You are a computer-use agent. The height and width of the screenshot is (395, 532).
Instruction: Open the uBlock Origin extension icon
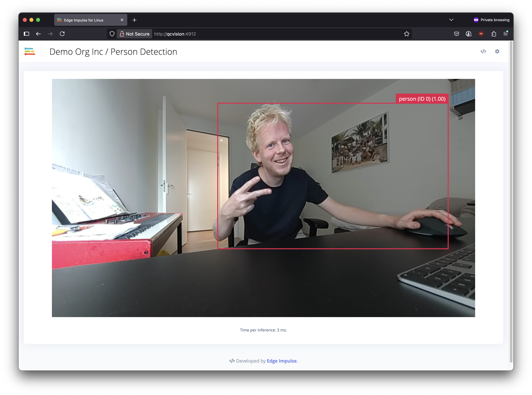point(481,34)
